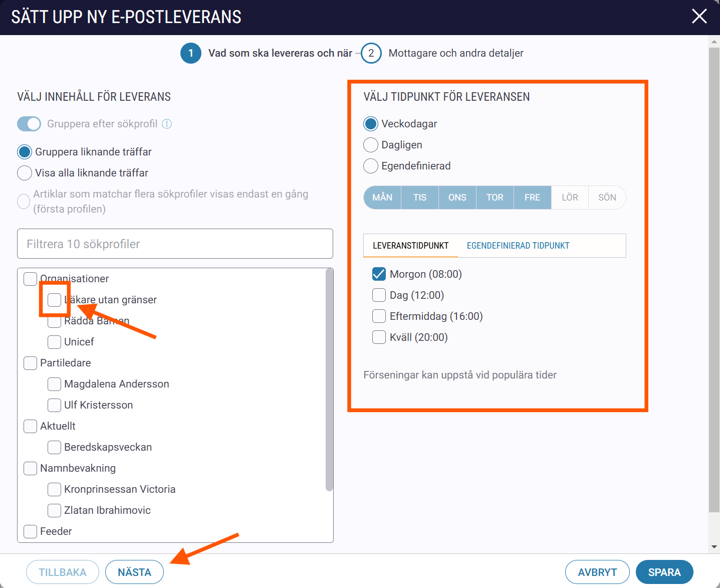The height and width of the screenshot is (588, 720).
Task: Enable the Kväll (20:00) checkbox
Action: click(379, 337)
